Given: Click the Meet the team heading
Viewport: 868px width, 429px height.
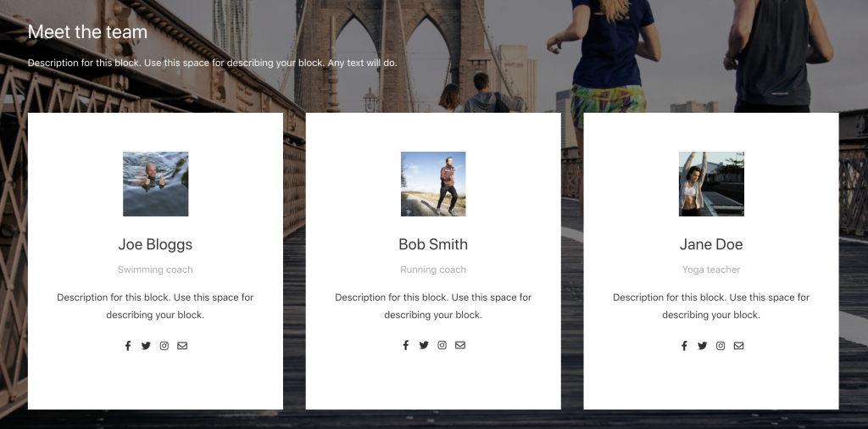Looking at the screenshot, I should click(x=87, y=32).
